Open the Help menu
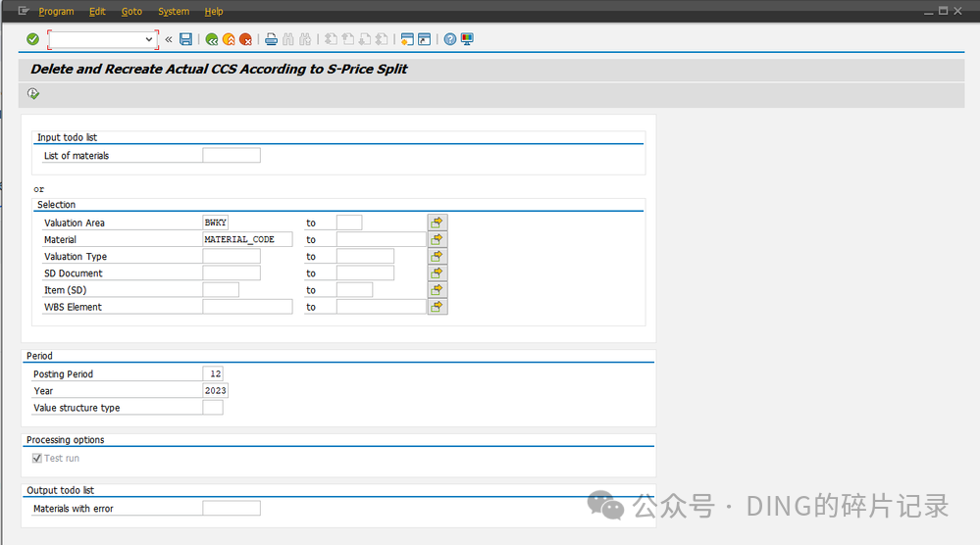Viewport: 980px width, 545px height. [214, 11]
